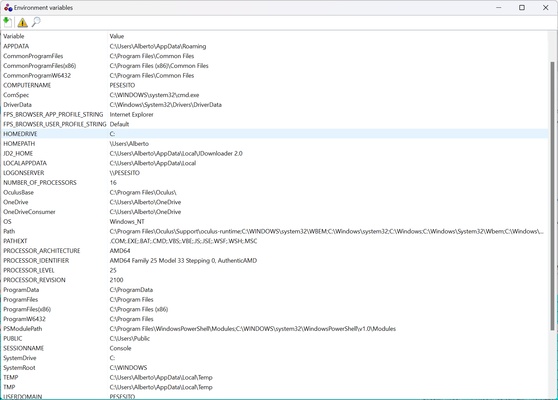Select the CommonProgramFiles variable name
Viewport: 558px width, 400px height.
(x=33, y=56)
